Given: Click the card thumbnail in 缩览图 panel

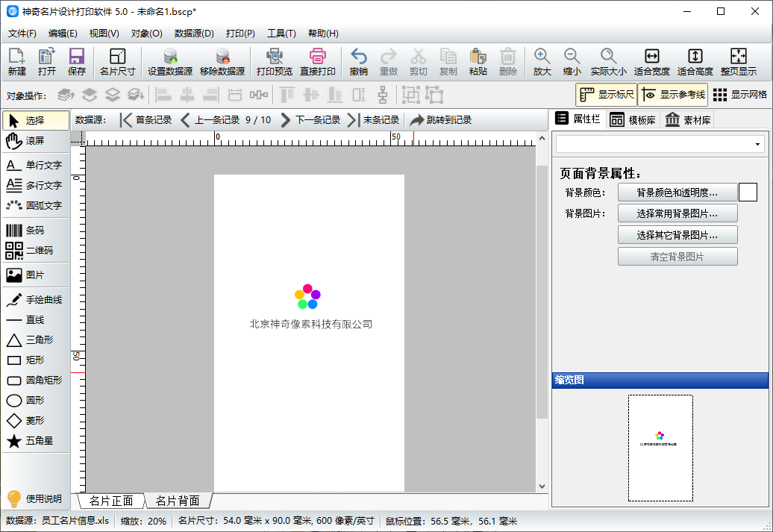Looking at the screenshot, I should tap(660, 448).
